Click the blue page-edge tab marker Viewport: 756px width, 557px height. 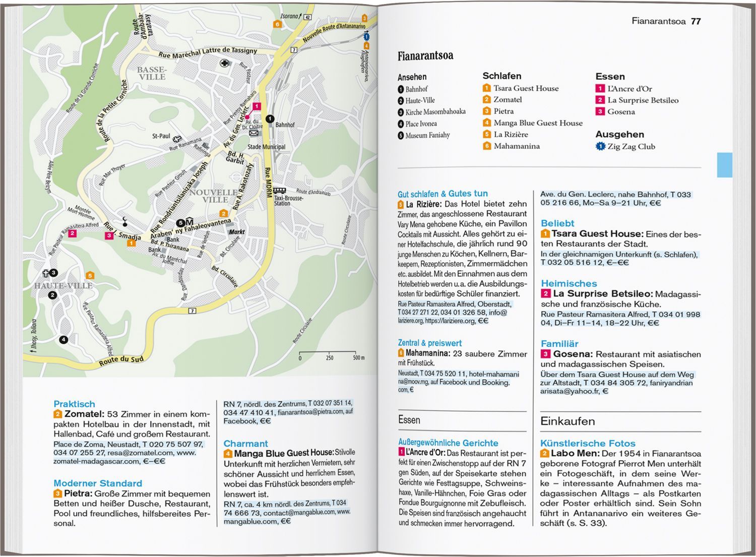pyautogui.click(x=724, y=165)
